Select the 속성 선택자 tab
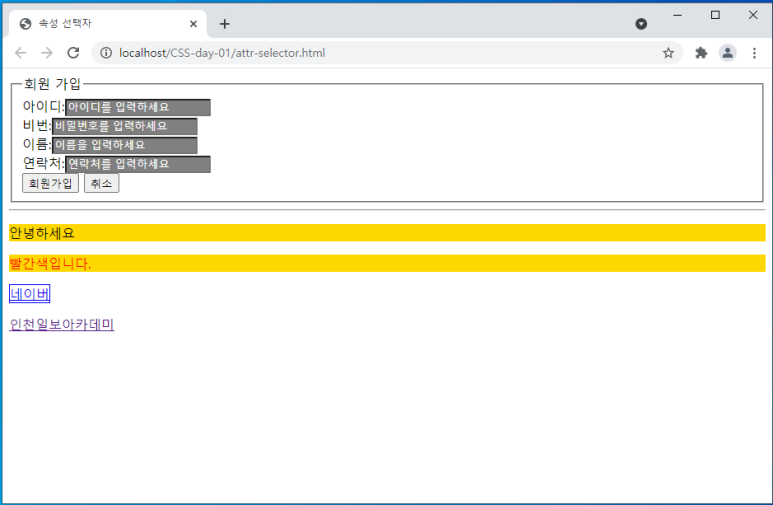773x505 pixels. coord(106,24)
